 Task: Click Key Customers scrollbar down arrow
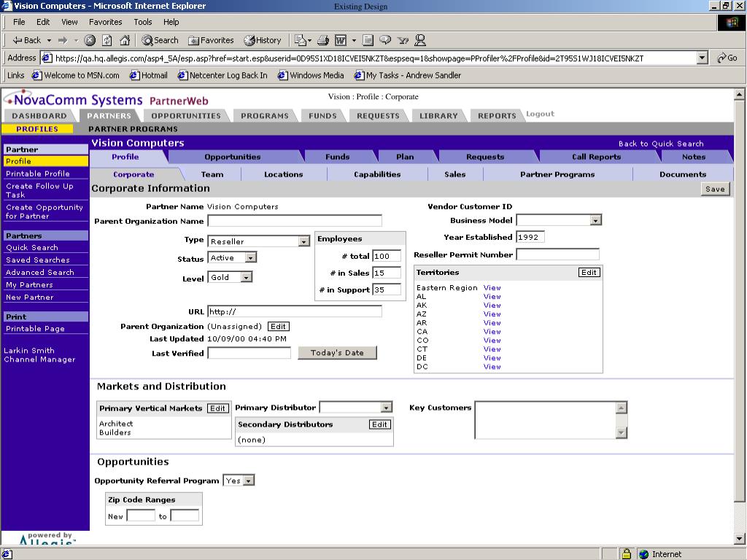tap(622, 432)
